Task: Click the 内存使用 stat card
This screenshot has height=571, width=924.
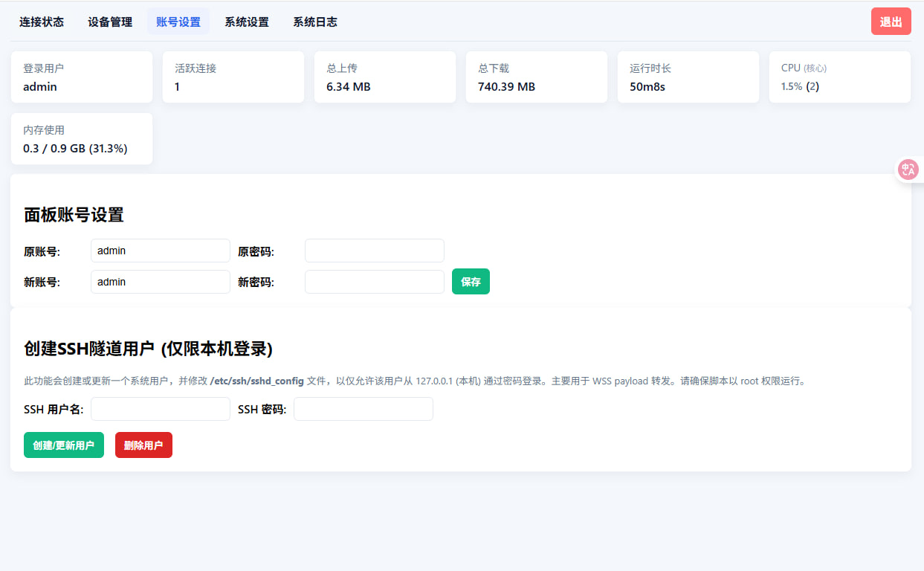Action: coord(81,139)
